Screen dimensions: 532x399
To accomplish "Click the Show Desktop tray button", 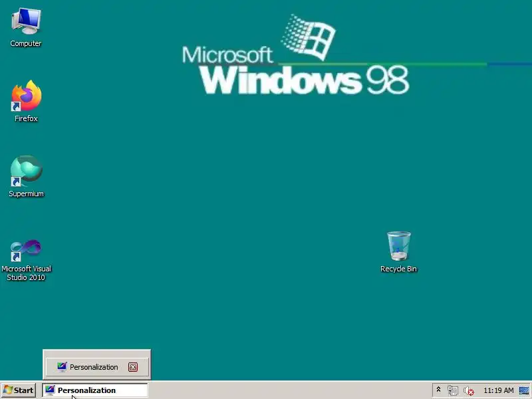I will point(524,390).
